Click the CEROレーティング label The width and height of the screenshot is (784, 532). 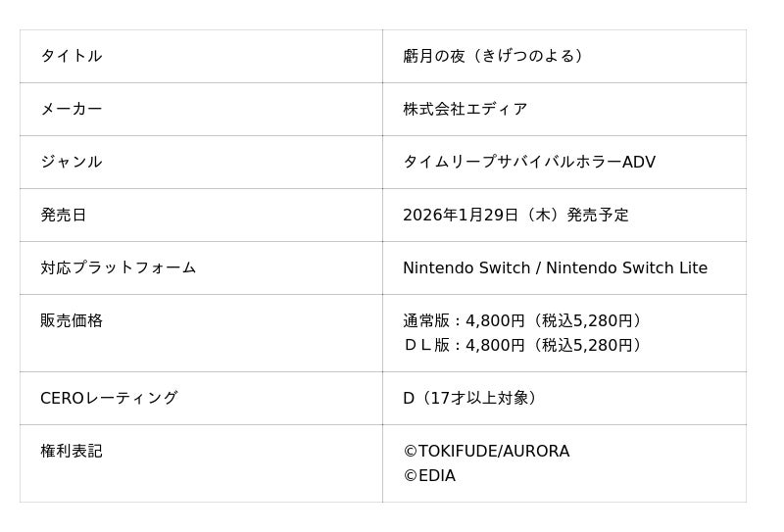pos(109,398)
